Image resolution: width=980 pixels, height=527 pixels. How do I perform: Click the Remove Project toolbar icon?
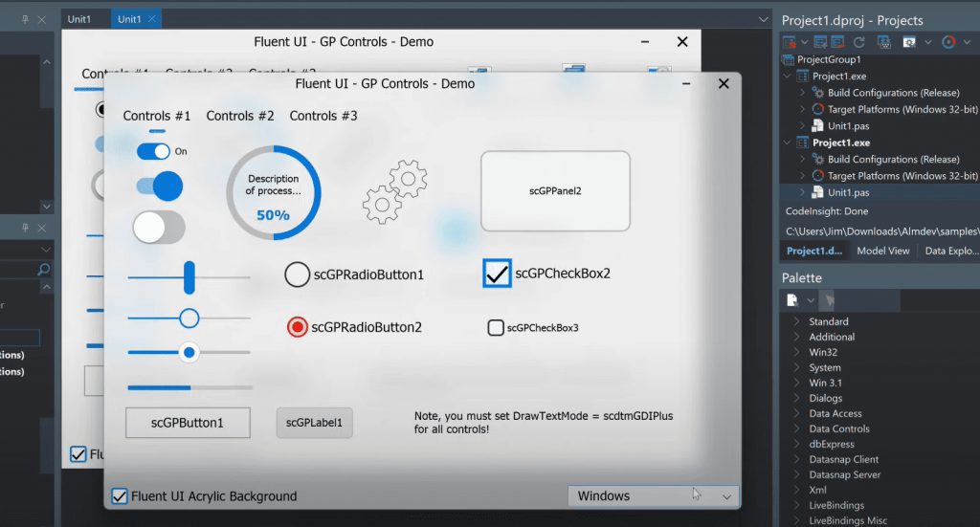tap(838, 42)
